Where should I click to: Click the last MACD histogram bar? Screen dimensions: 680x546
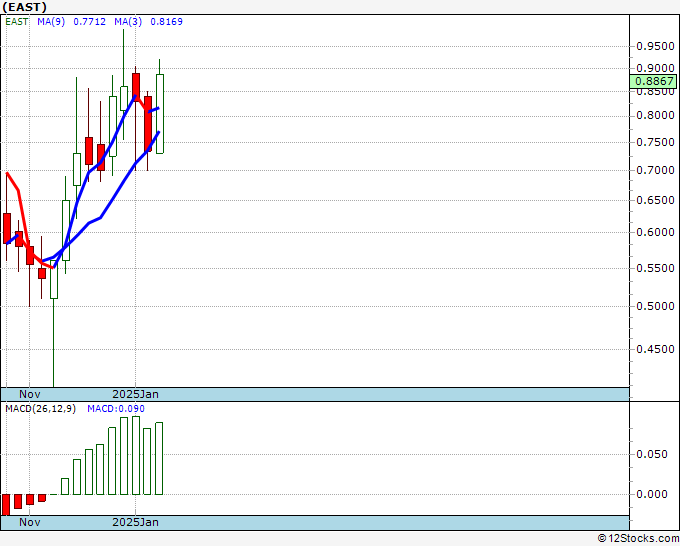coord(159,458)
